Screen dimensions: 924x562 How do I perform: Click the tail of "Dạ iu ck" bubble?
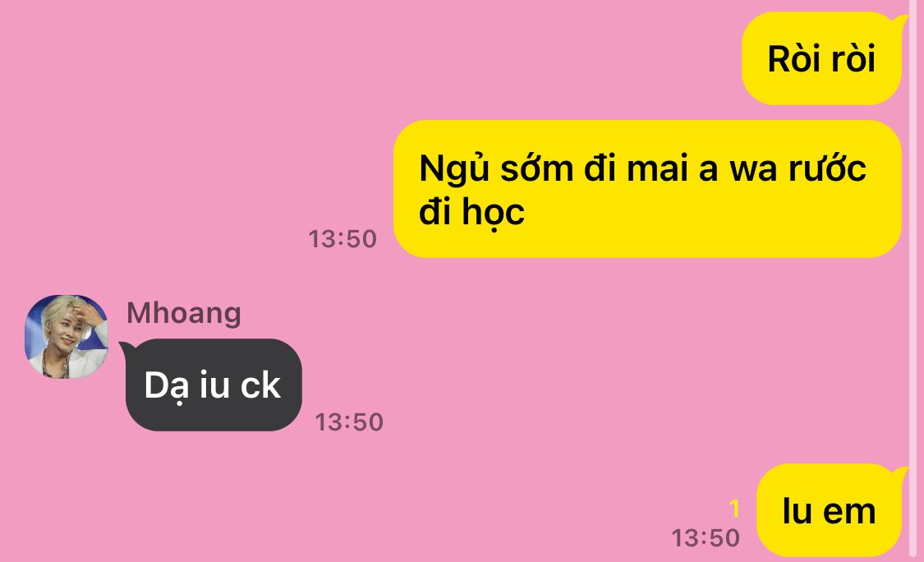(126, 348)
